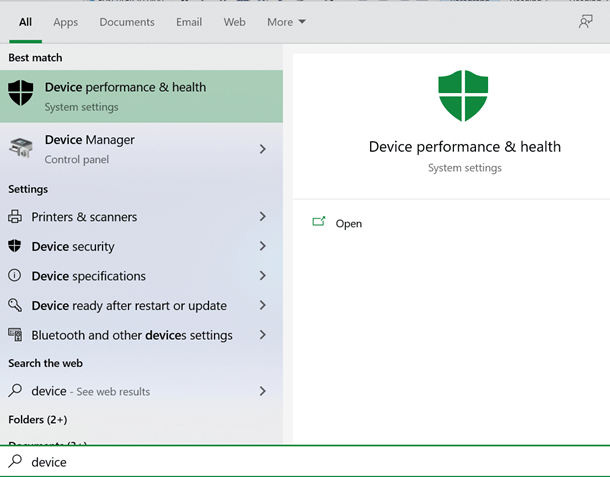Click the Best match heading
Viewport: 610px width, 477px height.
pyautogui.click(x=35, y=58)
